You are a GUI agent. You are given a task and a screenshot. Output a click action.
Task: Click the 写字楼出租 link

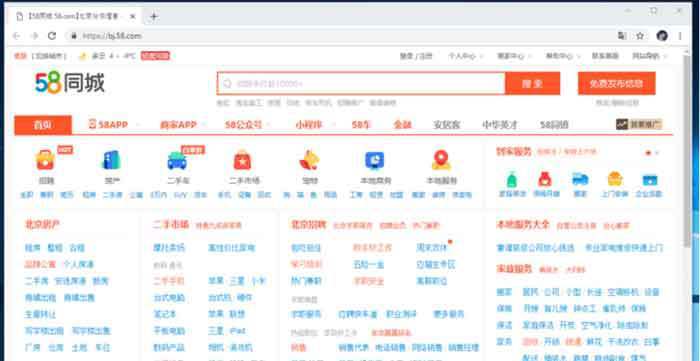point(44,331)
